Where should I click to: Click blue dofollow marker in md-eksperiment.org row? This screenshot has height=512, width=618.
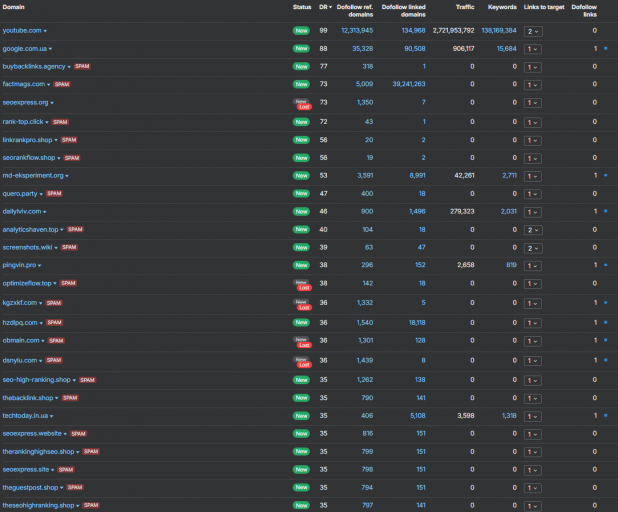tap(606, 175)
